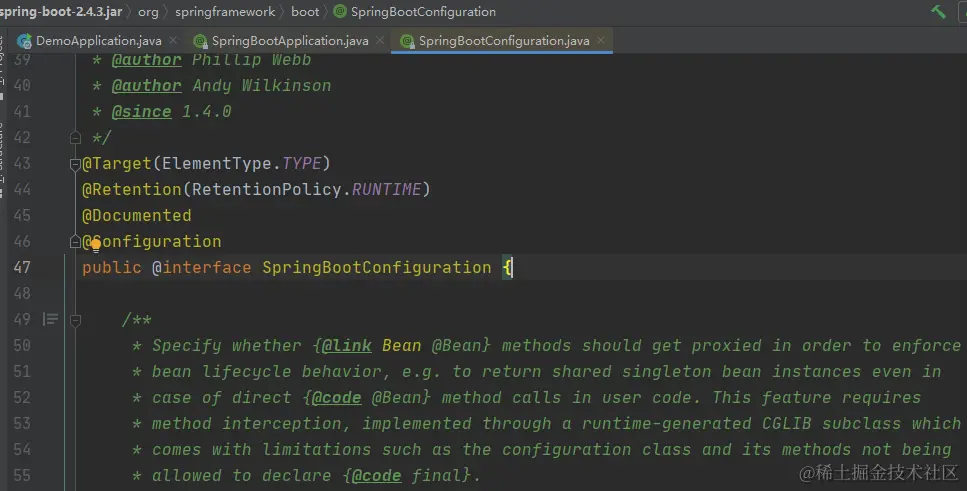Click the fold marker at line 46

pyautogui.click(x=75, y=242)
